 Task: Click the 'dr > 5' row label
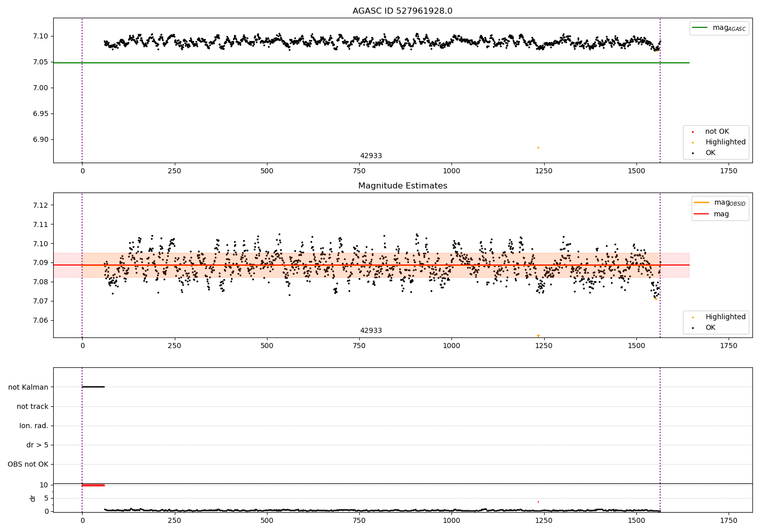coord(37,445)
